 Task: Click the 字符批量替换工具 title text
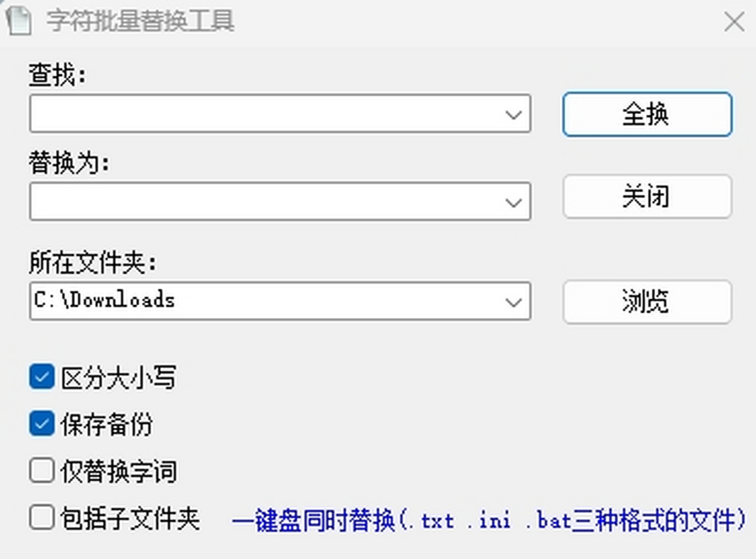point(140,21)
